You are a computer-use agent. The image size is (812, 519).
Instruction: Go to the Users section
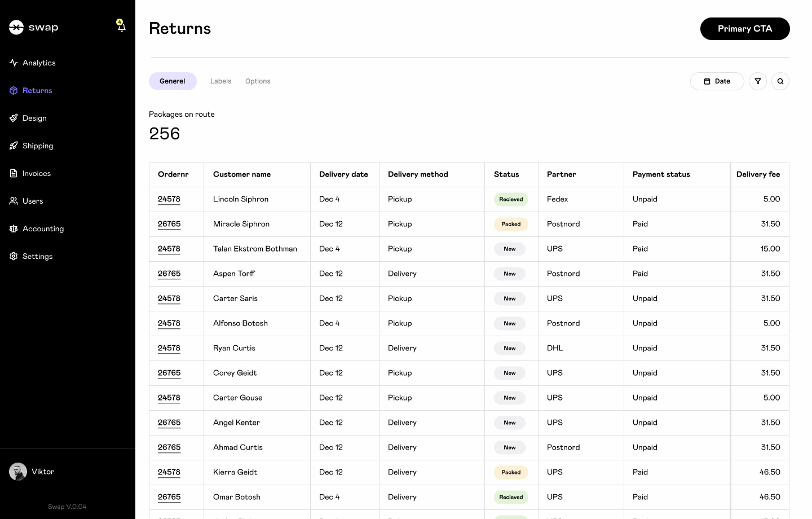click(x=32, y=201)
